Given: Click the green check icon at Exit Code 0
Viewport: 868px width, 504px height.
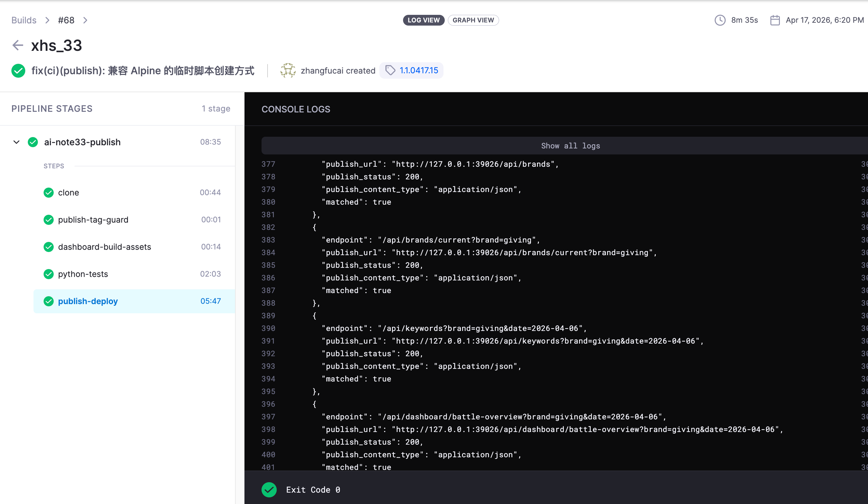Looking at the screenshot, I should tap(269, 489).
